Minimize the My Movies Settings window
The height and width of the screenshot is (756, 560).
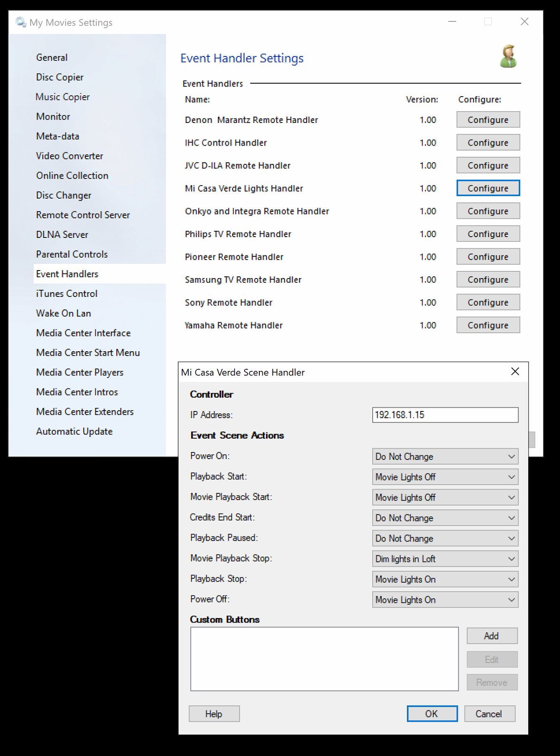[x=452, y=22]
